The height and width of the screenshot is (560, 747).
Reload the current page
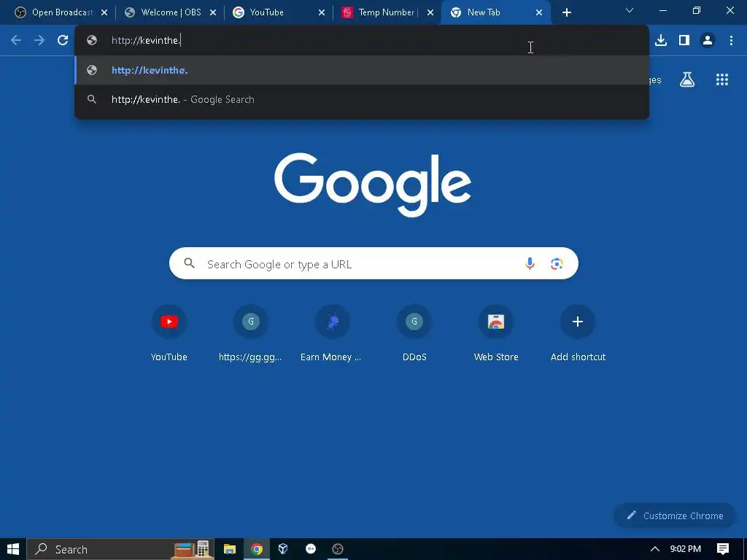point(63,41)
